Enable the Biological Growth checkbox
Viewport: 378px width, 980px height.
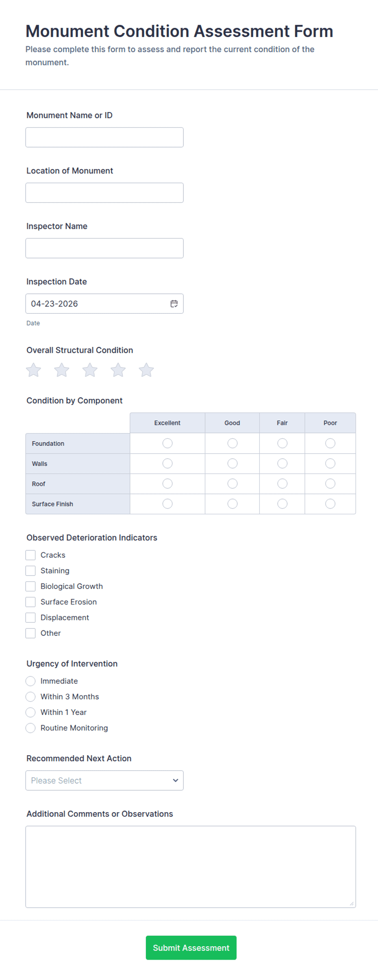30,586
